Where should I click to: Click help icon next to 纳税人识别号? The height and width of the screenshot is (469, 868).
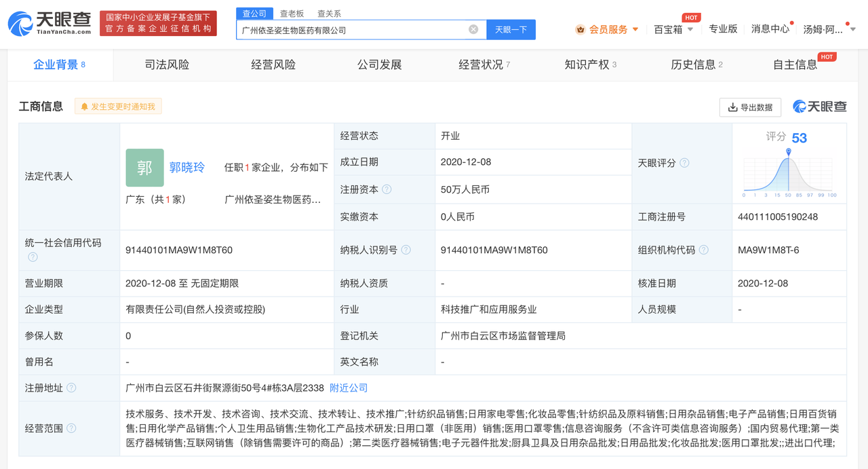pos(406,250)
